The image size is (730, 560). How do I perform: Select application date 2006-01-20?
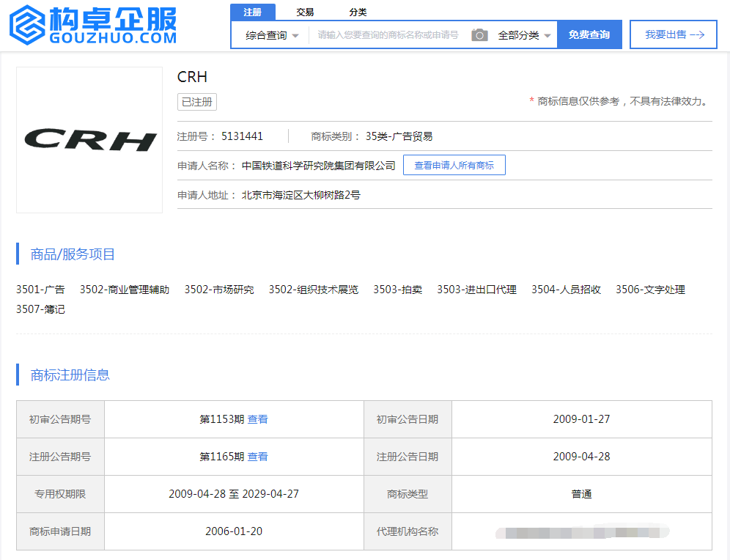pyautogui.click(x=234, y=531)
